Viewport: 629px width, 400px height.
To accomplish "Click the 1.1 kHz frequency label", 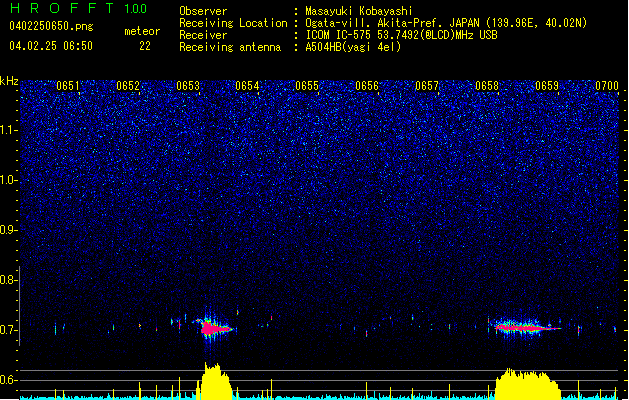I will tap(9, 130).
